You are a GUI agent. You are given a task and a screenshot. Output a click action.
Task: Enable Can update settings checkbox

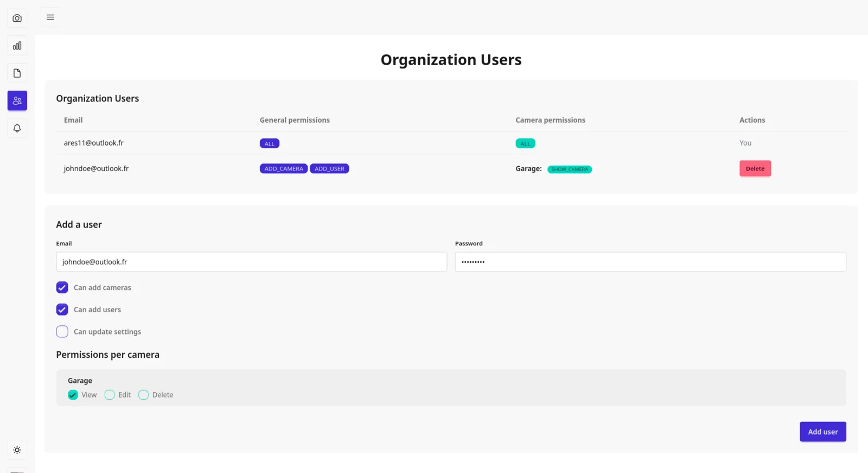62,332
